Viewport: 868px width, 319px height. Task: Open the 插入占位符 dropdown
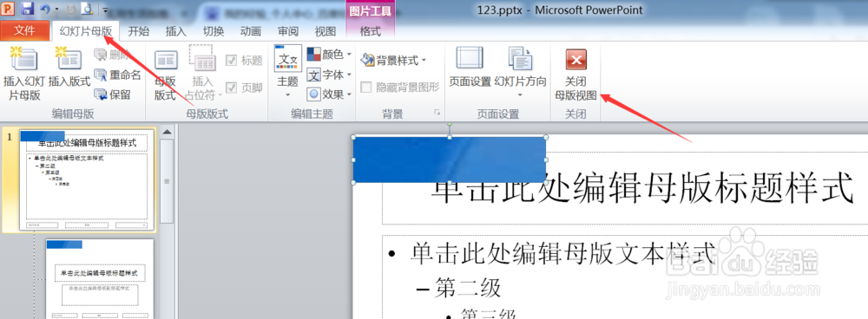coord(202,74)
